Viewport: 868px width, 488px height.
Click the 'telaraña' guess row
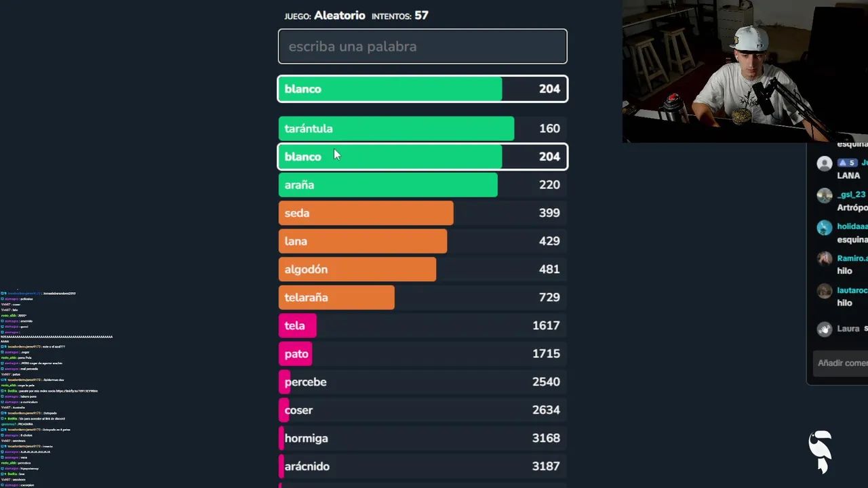[x=422, y=298]
